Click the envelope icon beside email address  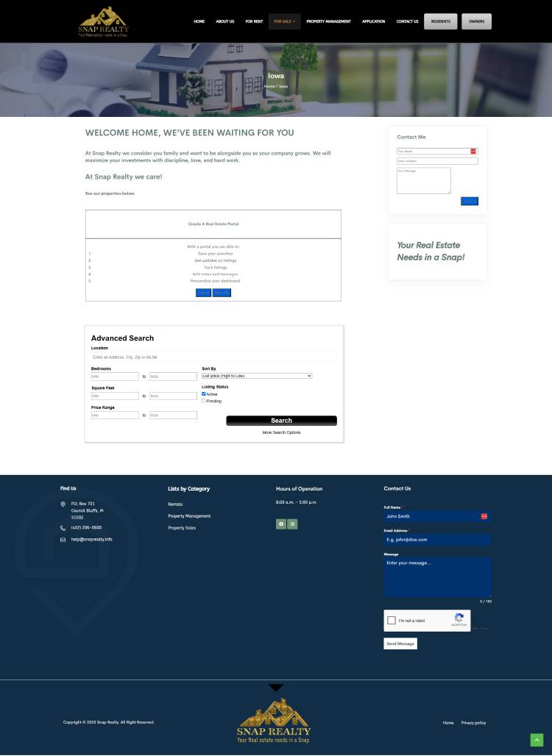[x=63, y=540]
